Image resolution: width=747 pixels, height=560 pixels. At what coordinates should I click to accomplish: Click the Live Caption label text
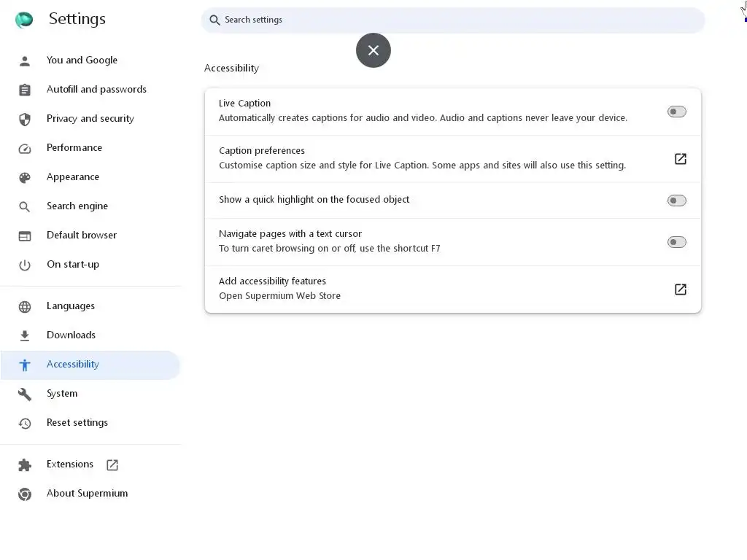[x=244, y=104]
